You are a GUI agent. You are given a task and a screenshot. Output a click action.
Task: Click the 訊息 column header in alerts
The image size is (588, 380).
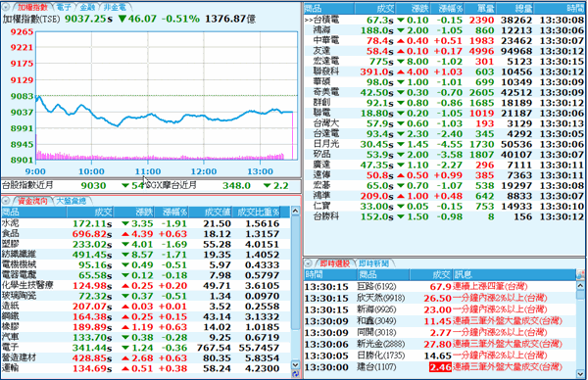pos(514,274)
